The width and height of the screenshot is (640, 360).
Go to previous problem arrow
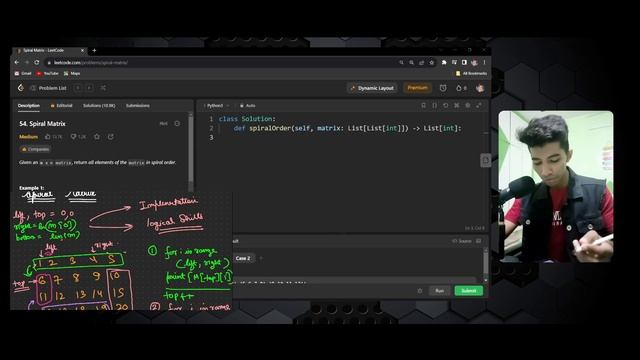78,88
